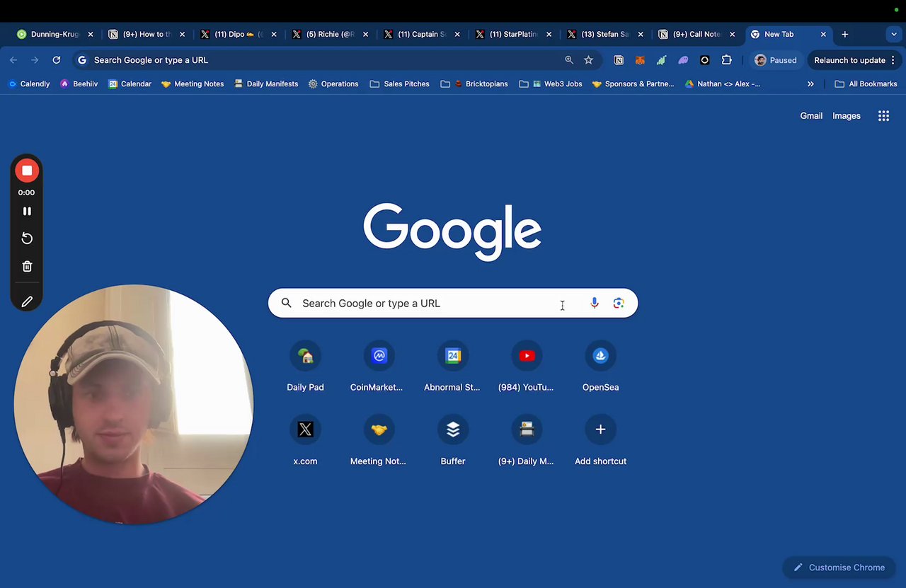Add a new shortcut
This screenshot has width=906, height=588.
coord(600,441)
